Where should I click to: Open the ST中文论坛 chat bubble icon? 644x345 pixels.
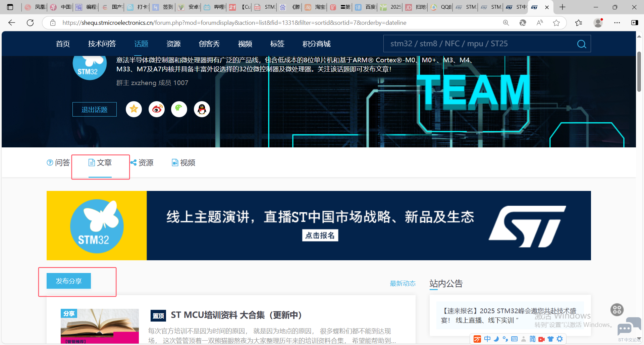click(x=629, y=327)
